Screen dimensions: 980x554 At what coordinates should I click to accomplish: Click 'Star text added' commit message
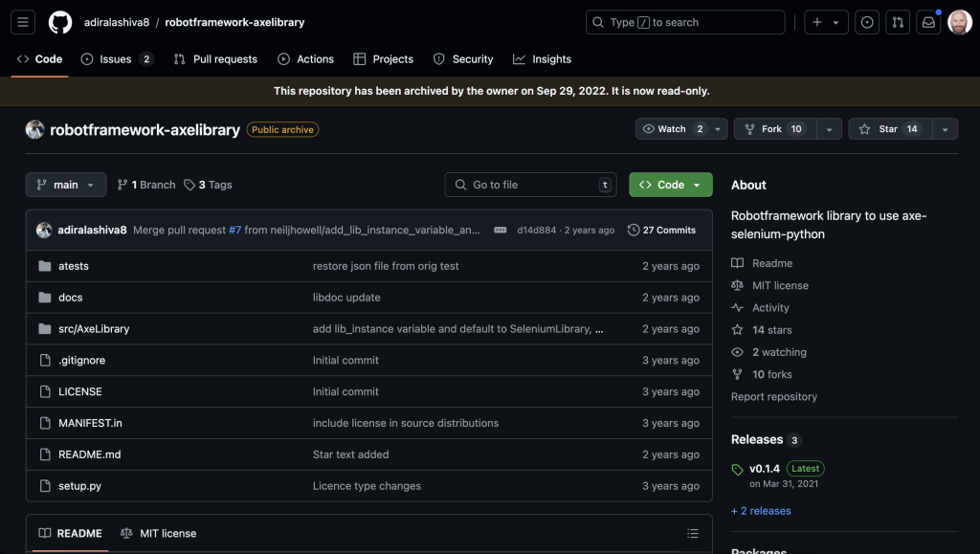point(350,454)
